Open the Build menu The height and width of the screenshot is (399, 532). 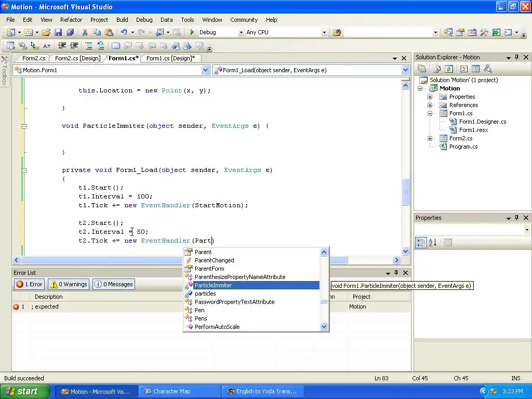[122, 20]
